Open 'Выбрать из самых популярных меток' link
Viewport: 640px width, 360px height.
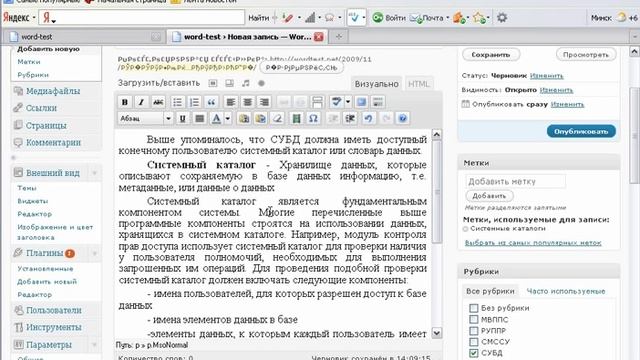coord(533,243)
